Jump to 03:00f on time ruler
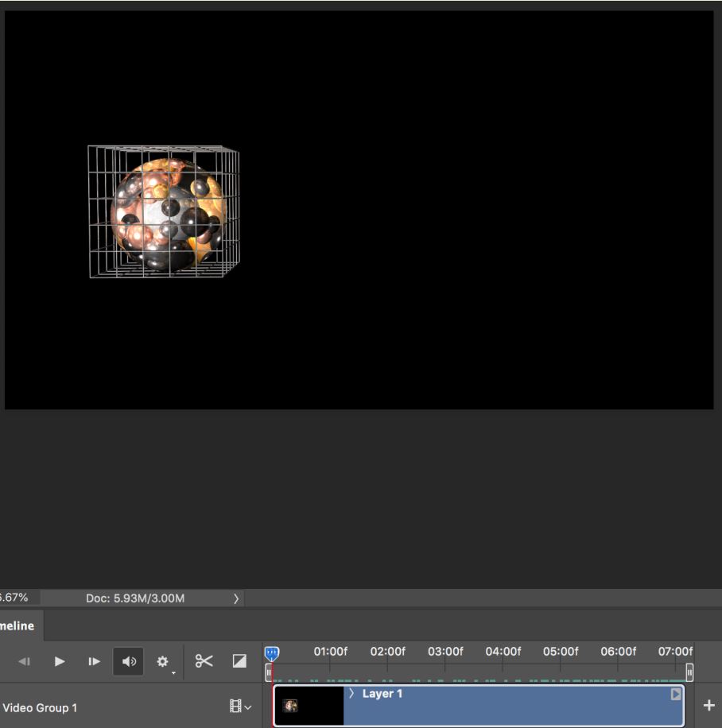Image resolution: width=722 pixels, height=728 pixels. 445,652
